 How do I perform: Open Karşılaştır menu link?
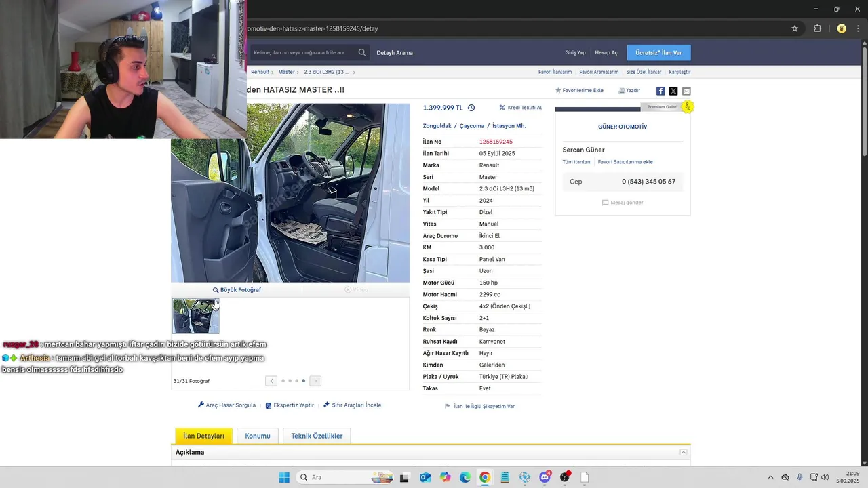tap(679, 72)
